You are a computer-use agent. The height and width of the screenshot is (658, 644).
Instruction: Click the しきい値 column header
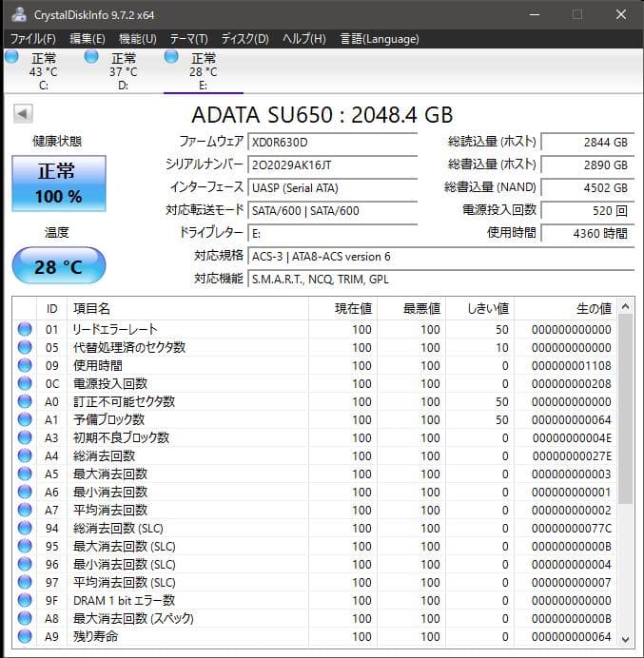[x=479, y=308]
